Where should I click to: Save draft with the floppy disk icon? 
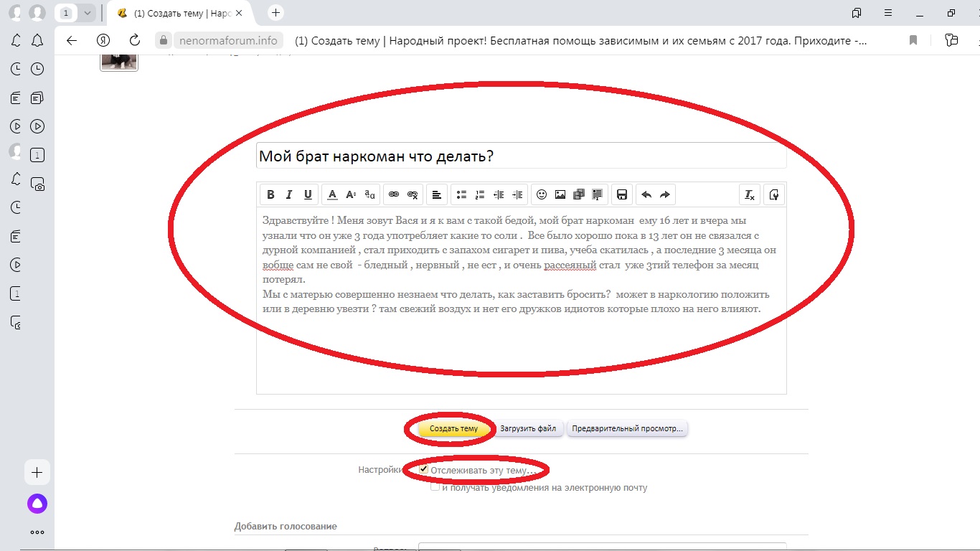622,194
